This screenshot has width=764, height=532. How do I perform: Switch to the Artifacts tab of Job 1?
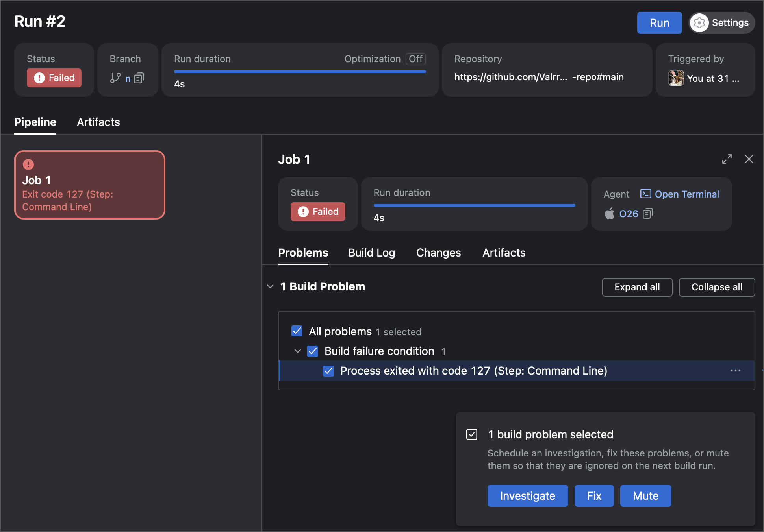pyautogui.click(x=504, y=253)
